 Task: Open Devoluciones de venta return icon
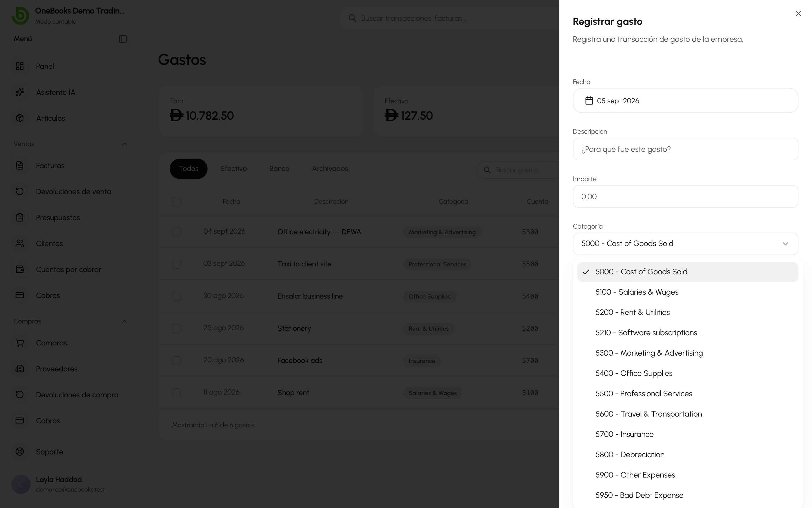pos(20,191)
